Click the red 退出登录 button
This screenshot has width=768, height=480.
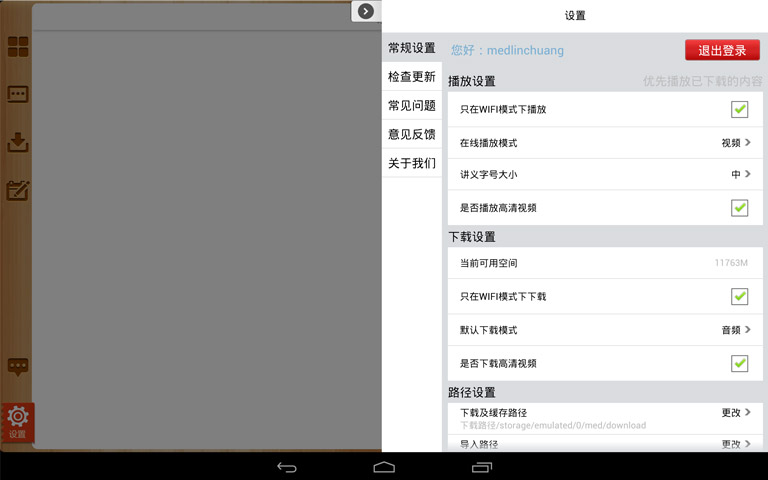click(722, 51)
